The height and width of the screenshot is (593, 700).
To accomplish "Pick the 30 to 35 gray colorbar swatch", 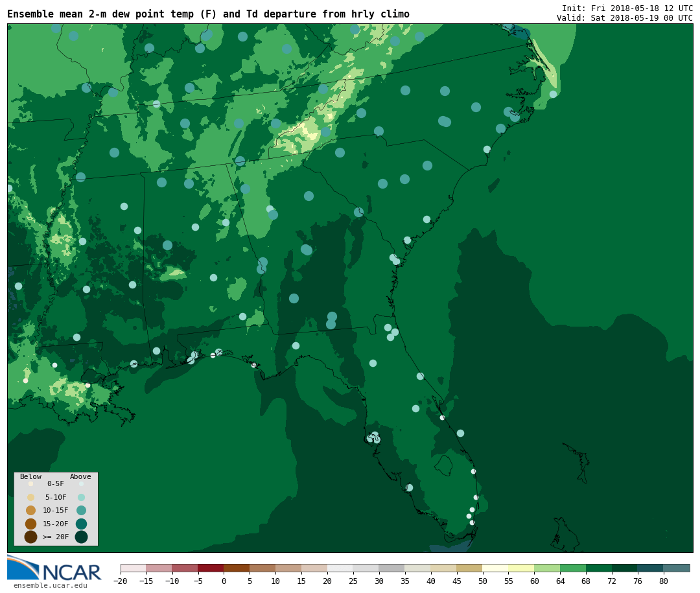I will click(x=391, y=568).
